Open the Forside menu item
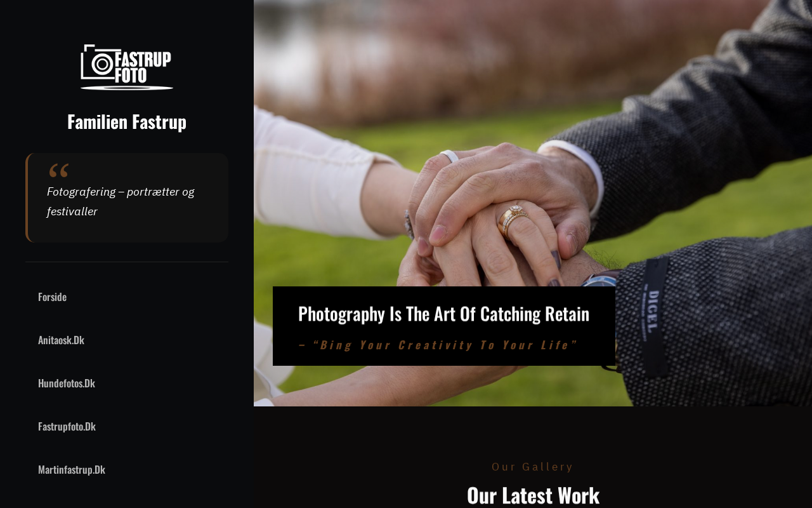The height and width of the screenshot is (508, 812). (x=52, y=297)
